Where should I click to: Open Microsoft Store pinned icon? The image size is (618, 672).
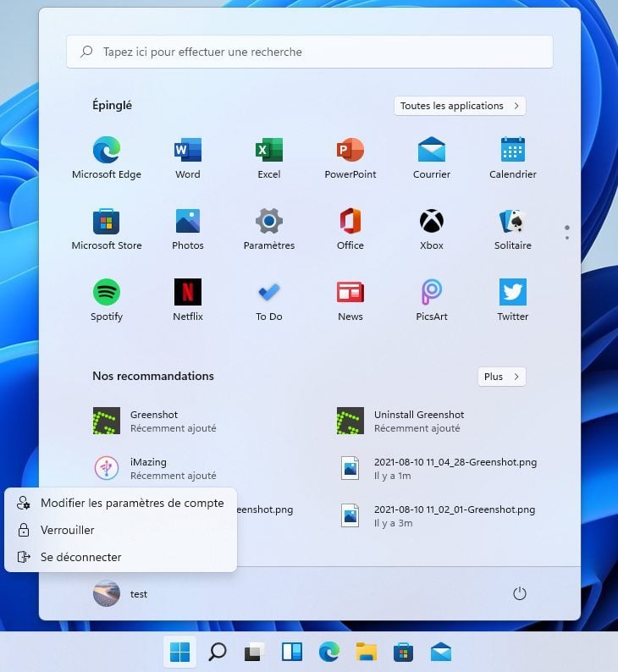(107, 229)
